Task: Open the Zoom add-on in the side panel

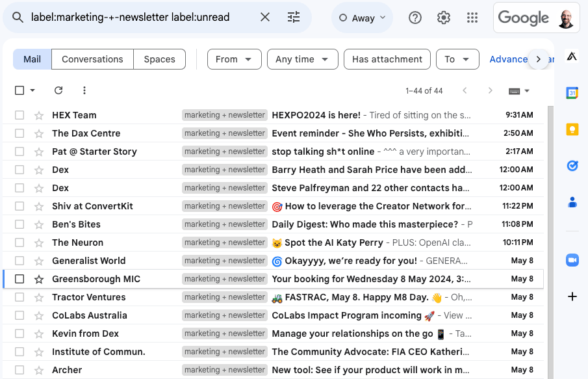Action: 572,260
